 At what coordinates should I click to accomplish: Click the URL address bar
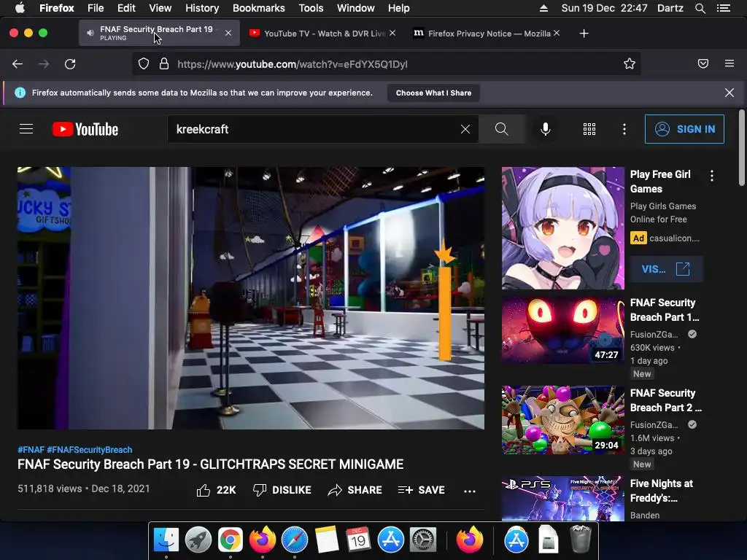[x=386, y=64]
